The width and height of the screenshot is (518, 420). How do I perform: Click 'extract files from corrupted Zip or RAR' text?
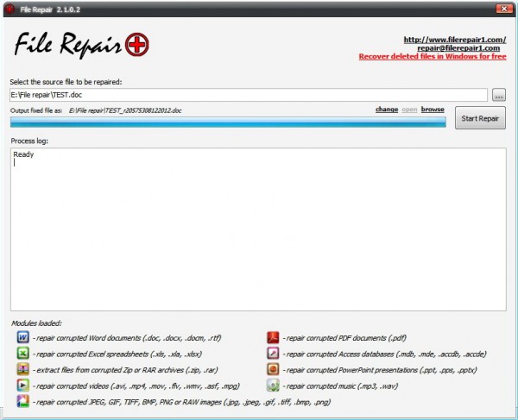point(125,370)
